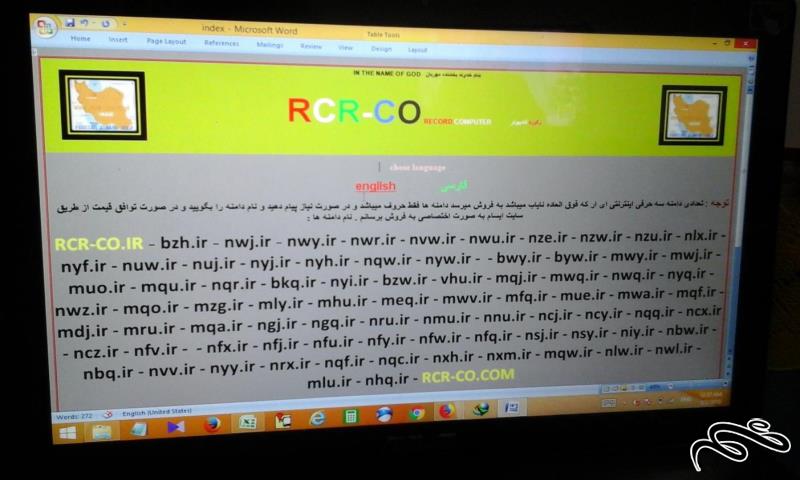Click English (United States) language indicator
The width and height of the screenshot is (800, 480).
pos(156,412)
